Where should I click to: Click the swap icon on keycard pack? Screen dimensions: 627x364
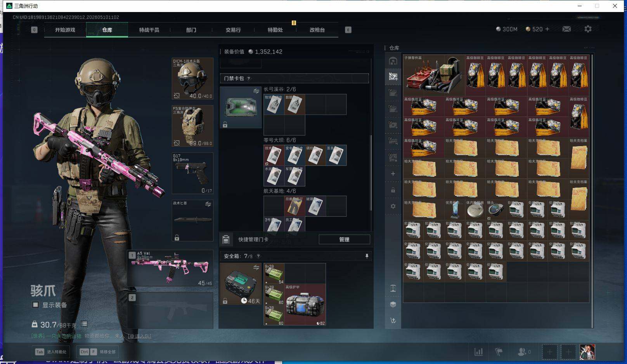(256, 91)
